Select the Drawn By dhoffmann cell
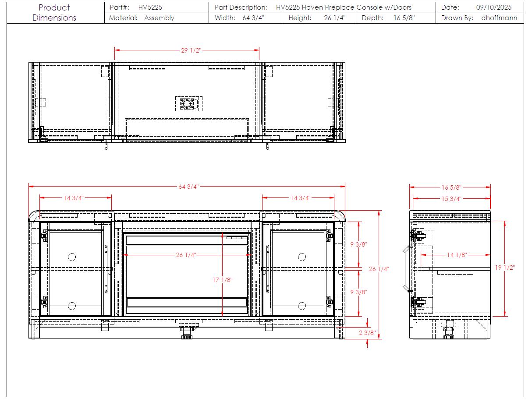Image resolution: width=532 pixels, height=402 pixels. [479, 18]
